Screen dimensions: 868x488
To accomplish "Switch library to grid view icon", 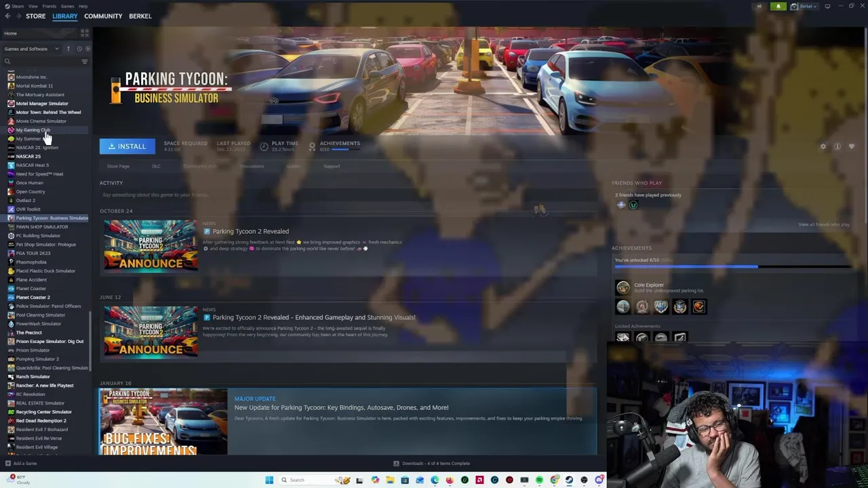I will pyautogui.click(x=85, y=33).
